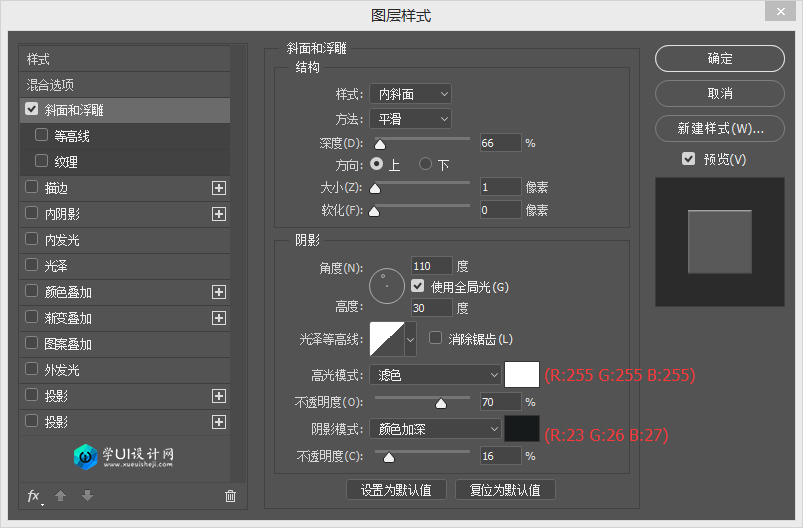Open the 高光模式 dropdown showing 滤色
This screenshot has height=528, width=803.
[435, 375]
